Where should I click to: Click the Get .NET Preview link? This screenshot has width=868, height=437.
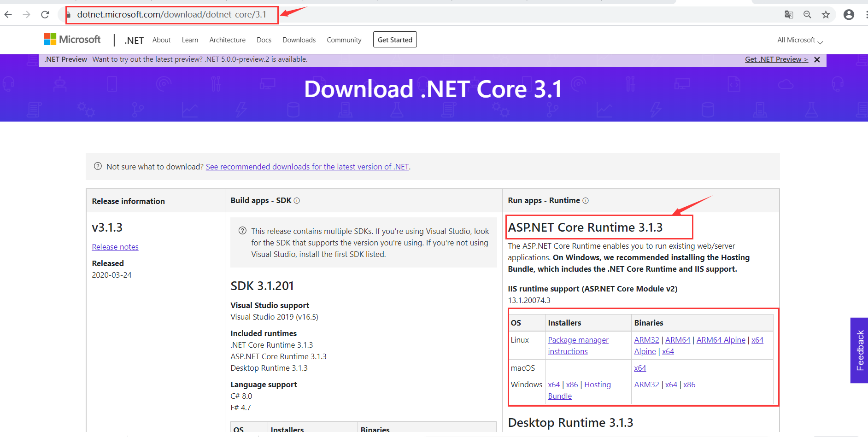coord(776,59)
